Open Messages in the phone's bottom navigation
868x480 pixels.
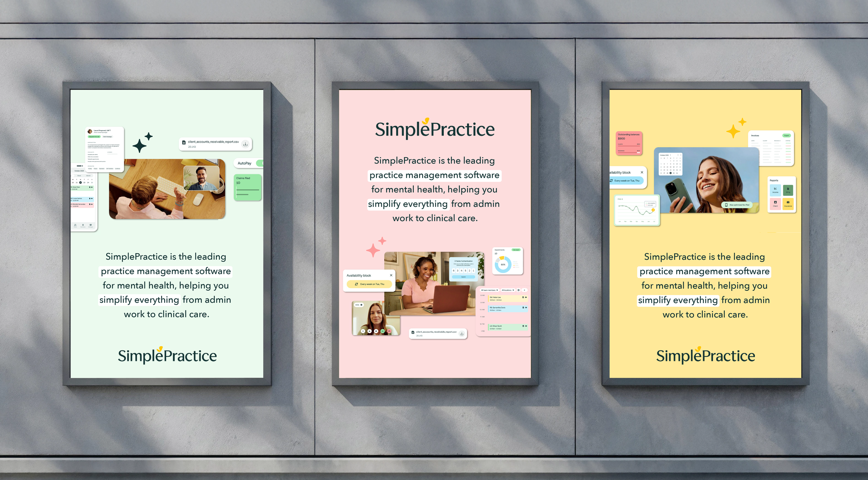tap(91, 225)
